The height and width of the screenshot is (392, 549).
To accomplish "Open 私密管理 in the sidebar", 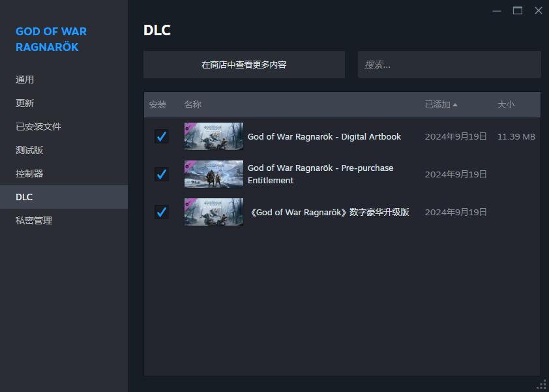I will (x=34, y=220).
